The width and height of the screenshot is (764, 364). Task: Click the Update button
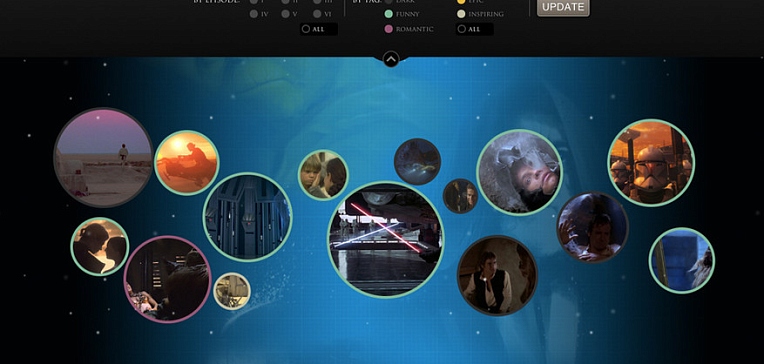[x=563, y=7]
